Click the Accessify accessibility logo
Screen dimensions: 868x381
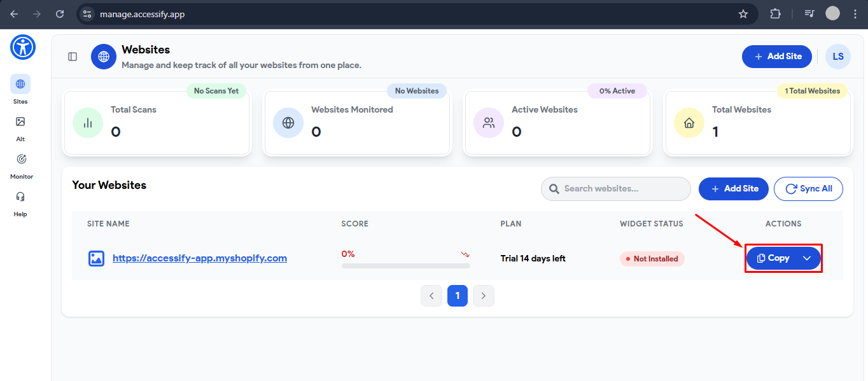click(x=22, y=47)
